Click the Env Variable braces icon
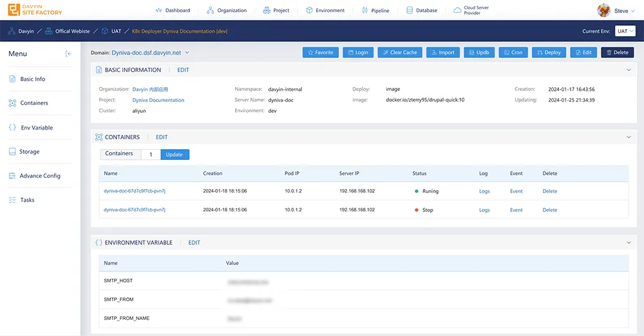The width and height of the screenshot is (644, 336). 12,128
